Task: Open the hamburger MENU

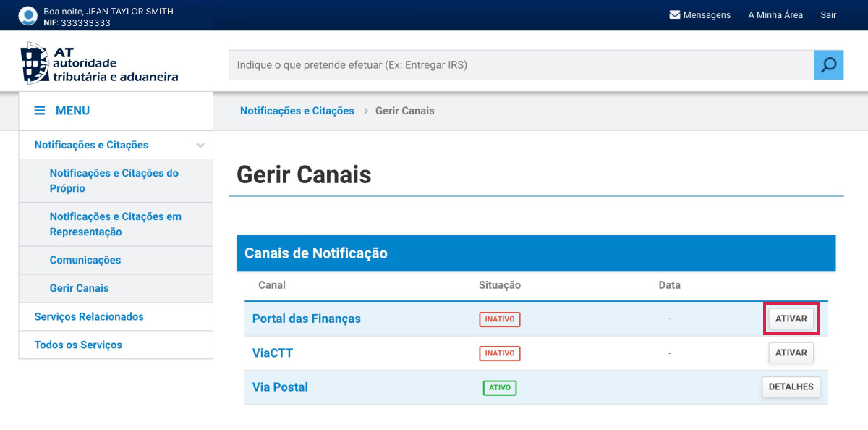Action: tap(63, 111)
